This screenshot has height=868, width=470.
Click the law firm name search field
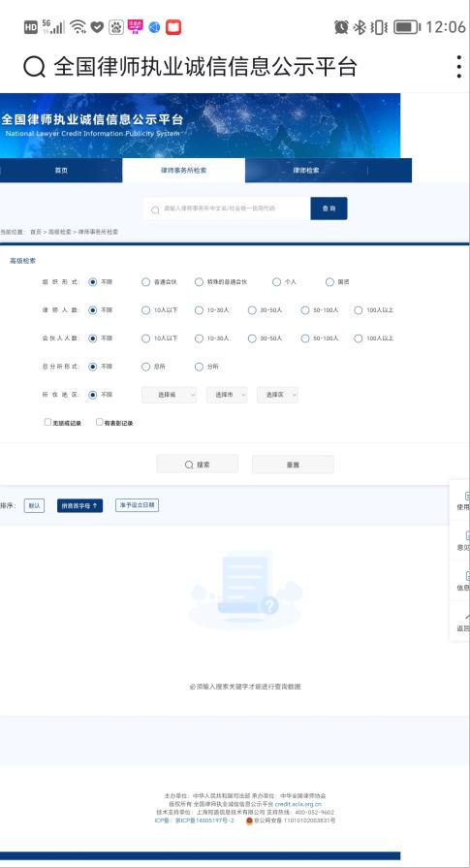227,209
